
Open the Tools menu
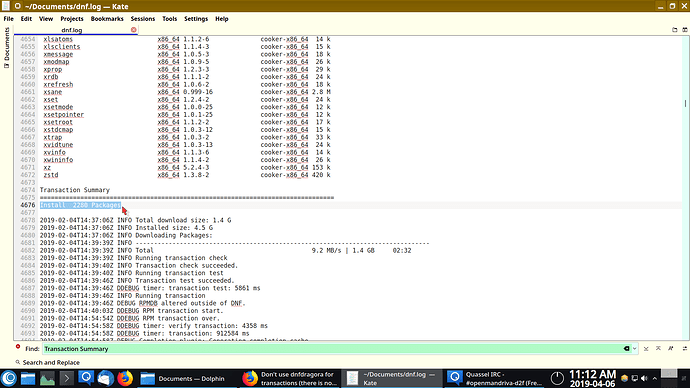pyautogui.click(x=169, y=19)
